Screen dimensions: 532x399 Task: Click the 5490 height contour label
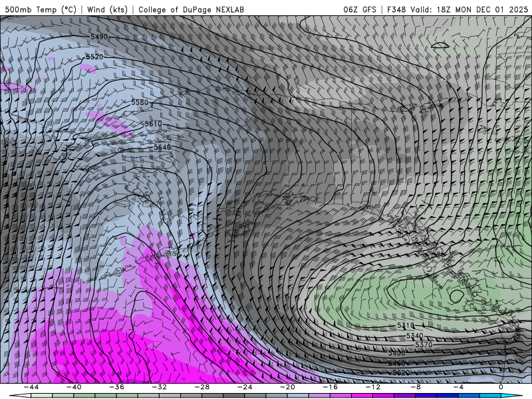99,37
